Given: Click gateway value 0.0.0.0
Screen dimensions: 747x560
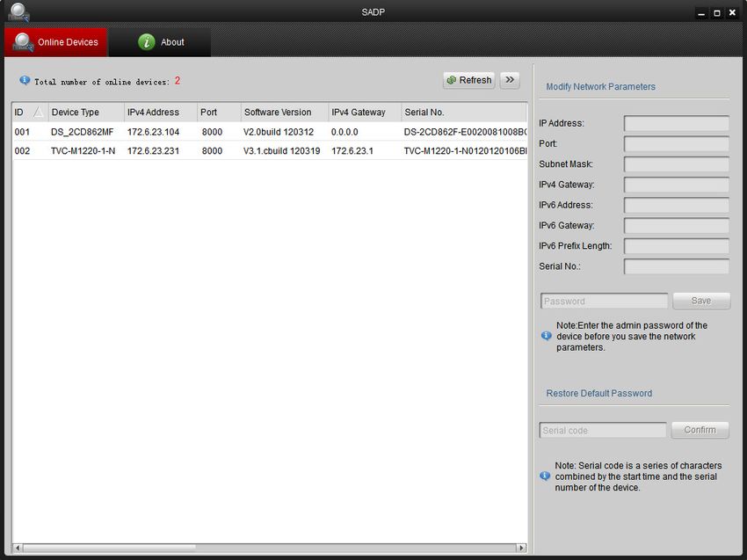Looking at the screenshot, I should tap(344, 132).
